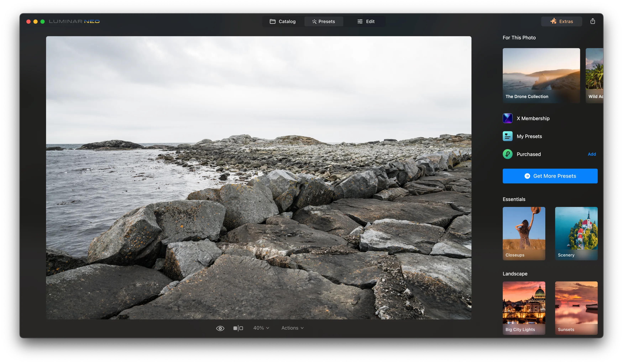Screen dimensions: 623x364
Task: Toggle the eye preview original icon
Action: [220, 328]
